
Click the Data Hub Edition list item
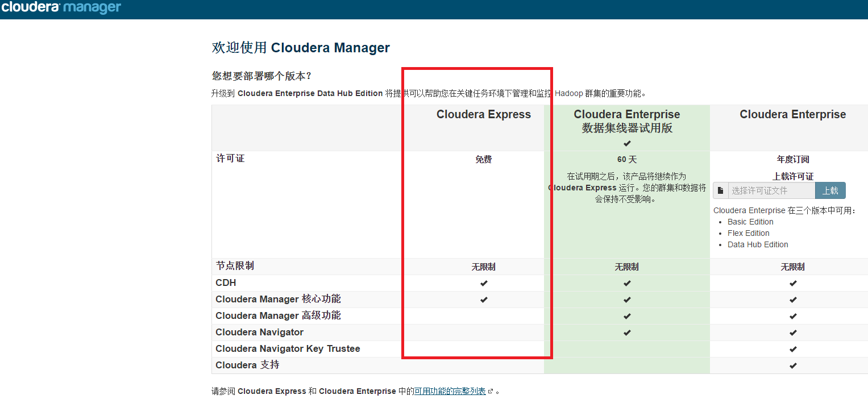tap(758, 244)
